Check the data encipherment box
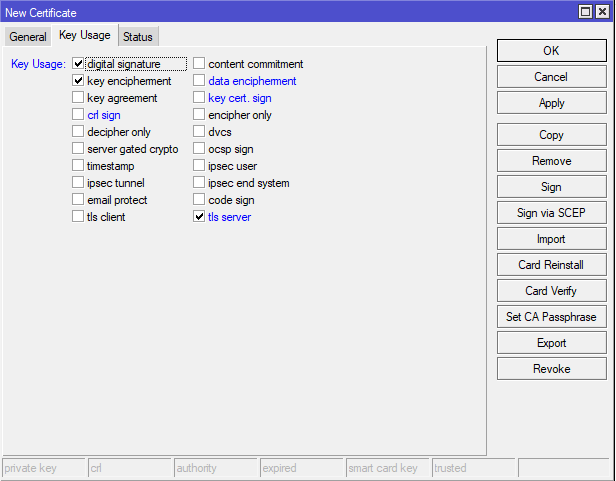 click(199, 81)
